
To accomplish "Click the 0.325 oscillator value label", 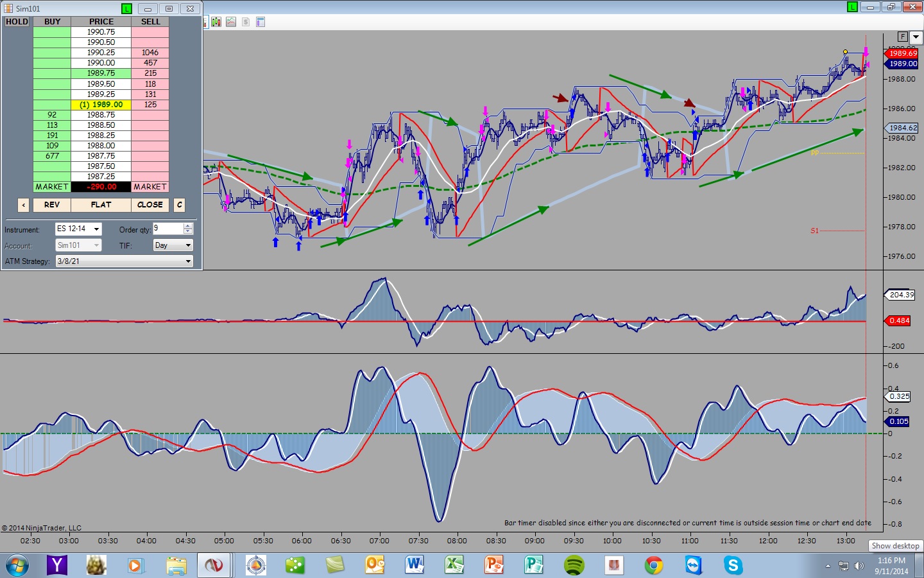I will 898,396.
